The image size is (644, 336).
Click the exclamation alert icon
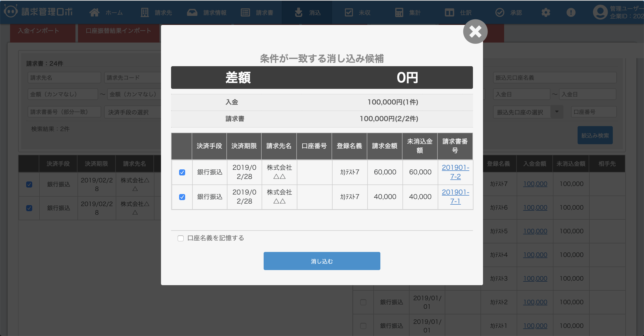(x=571, y=12)
